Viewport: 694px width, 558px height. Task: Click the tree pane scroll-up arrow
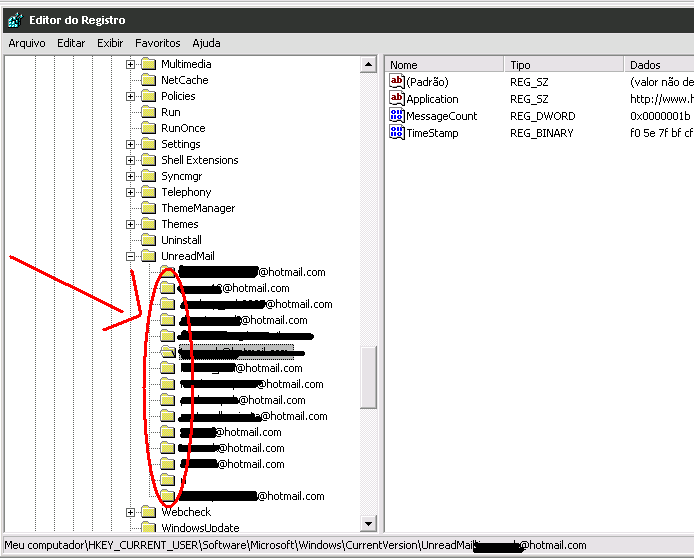pyautogui.click(x=367, y=64)
